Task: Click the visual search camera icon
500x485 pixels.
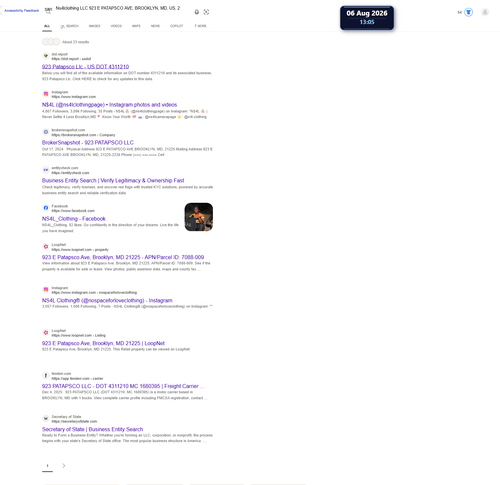Action: 206,12
